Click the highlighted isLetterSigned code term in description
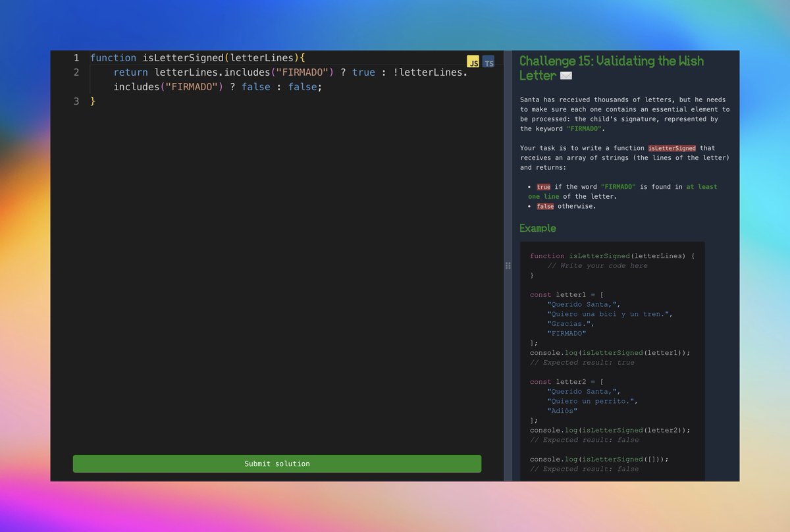790x532 pixels. click(671, 148)
